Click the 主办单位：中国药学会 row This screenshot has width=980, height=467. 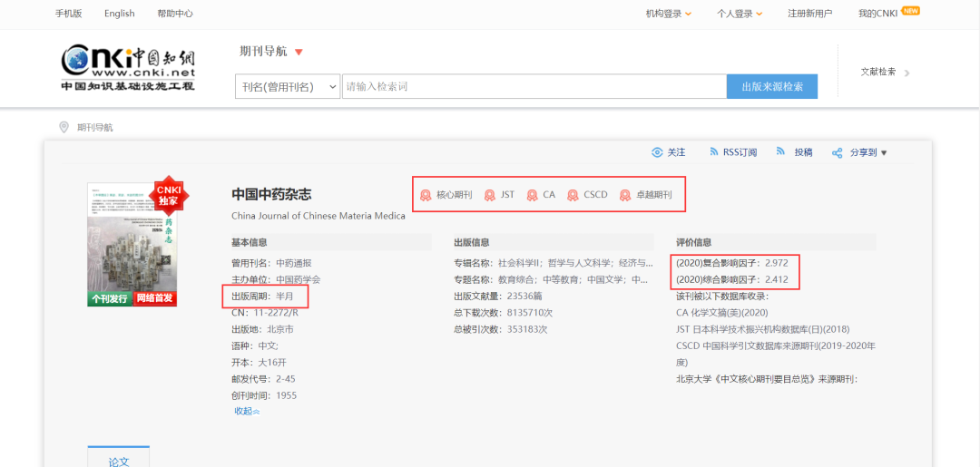[x=276, y=279]
